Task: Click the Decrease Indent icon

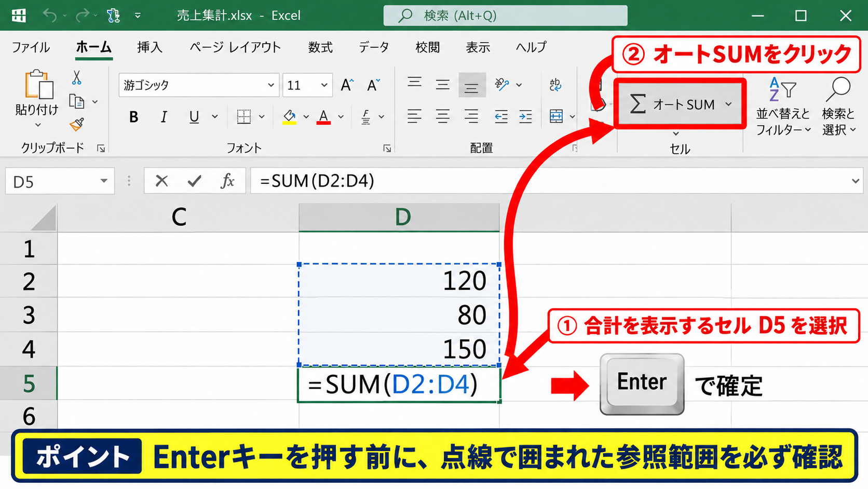Action: point(501,116)
